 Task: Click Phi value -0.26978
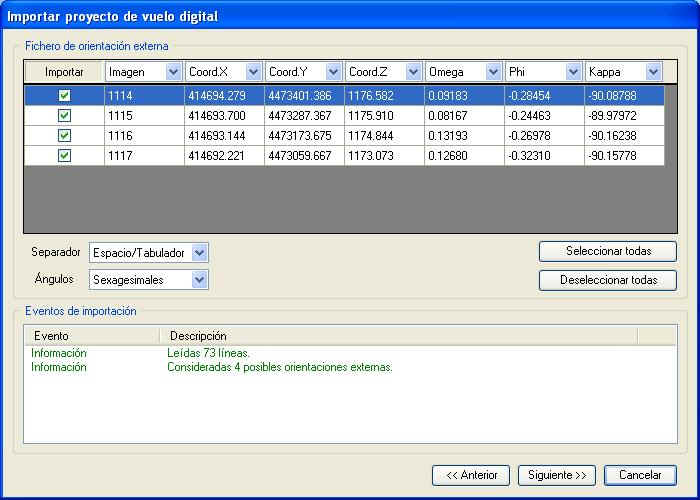544,136
